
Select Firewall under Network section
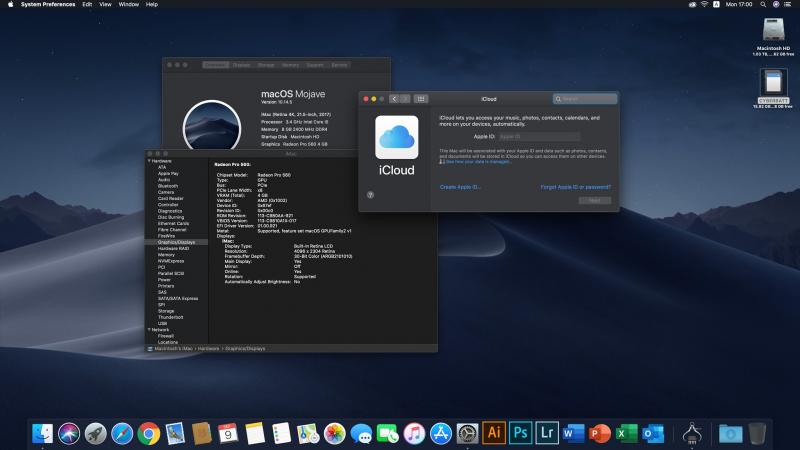[166, 336]
